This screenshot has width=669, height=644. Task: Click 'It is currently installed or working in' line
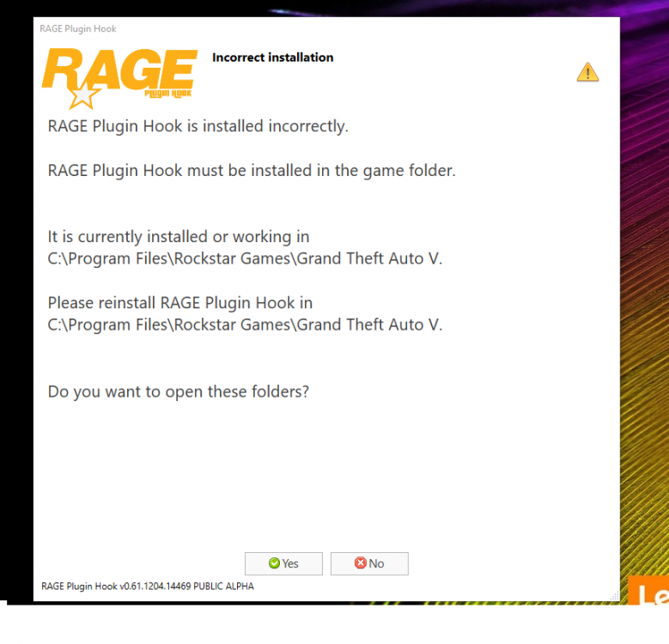tap(179, 237)
